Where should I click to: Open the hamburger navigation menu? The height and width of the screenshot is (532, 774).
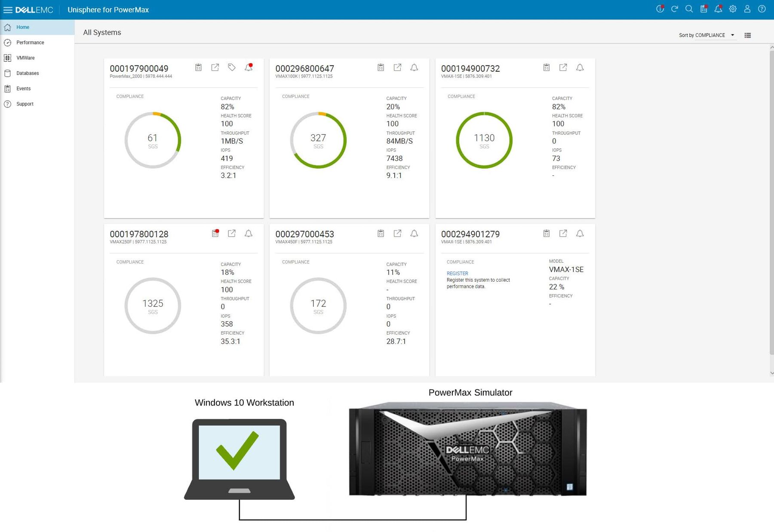pos(8,9)
